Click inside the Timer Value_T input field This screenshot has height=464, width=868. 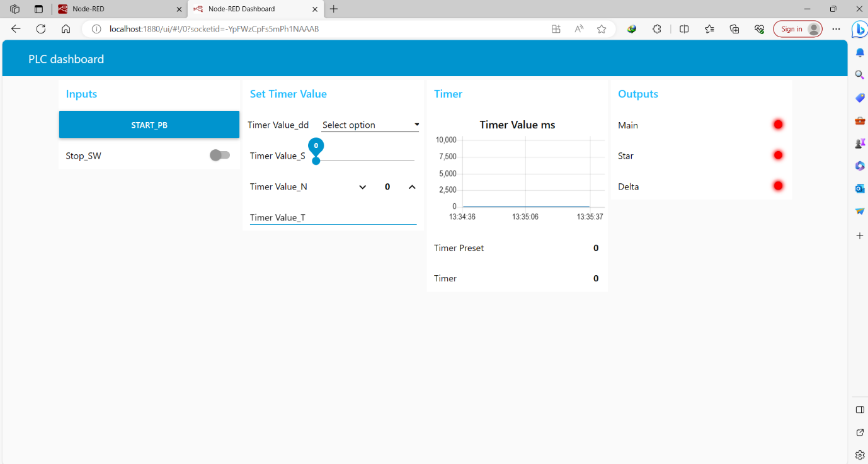(334, 217)
